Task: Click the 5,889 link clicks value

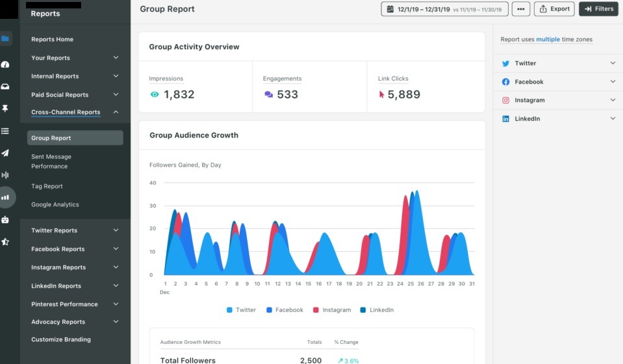Action: pos(403,95)
